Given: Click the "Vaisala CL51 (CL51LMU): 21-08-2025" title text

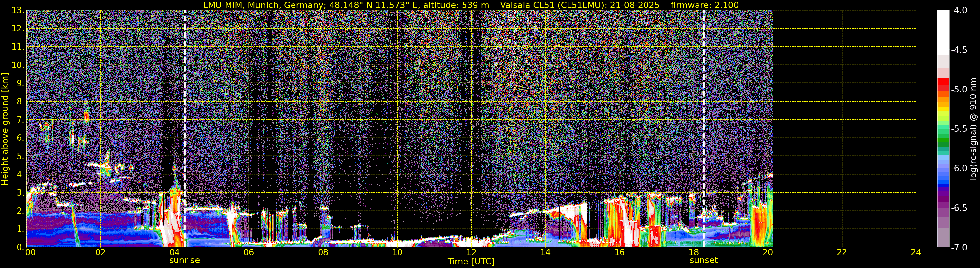Looking at the screenshot, I should pyautogui.click(x=580, y=5).
